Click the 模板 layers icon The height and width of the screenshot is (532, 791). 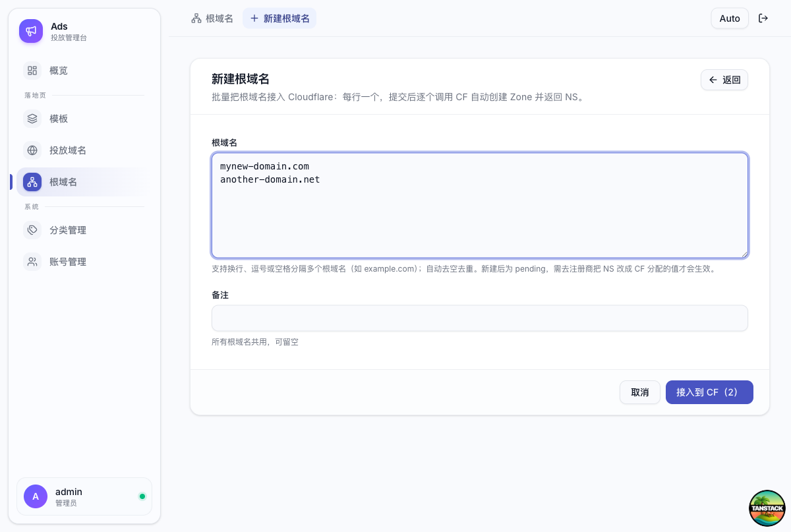(x=32, y=119)
